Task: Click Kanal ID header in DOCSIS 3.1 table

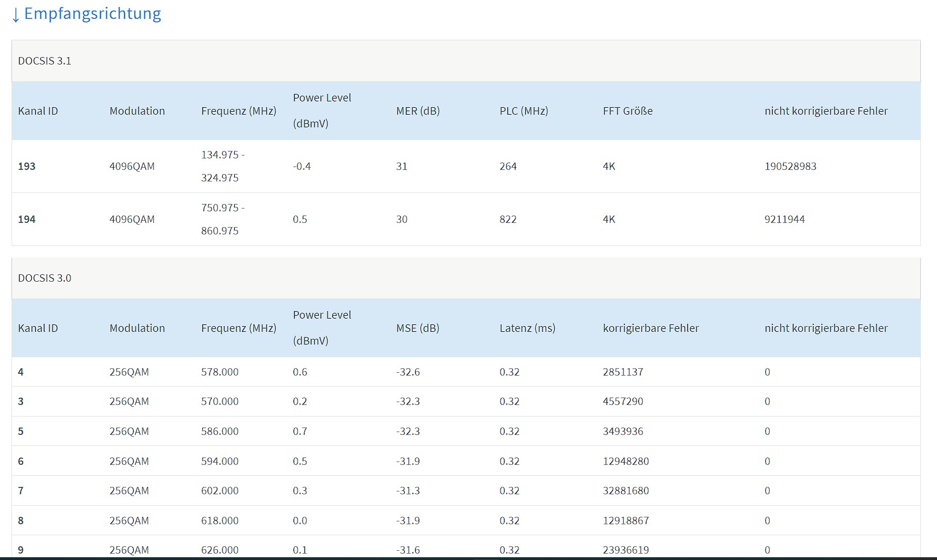Action: pos(38,111)
